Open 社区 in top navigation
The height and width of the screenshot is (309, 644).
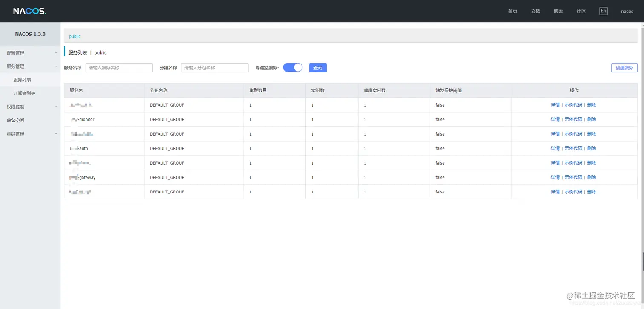click(581, 11)
